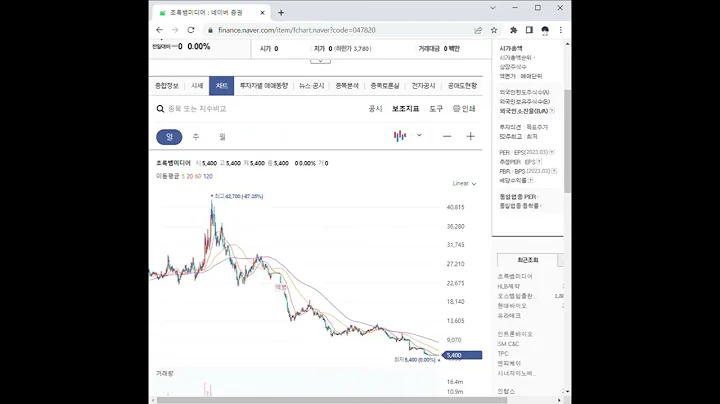Toggle the 5-day moving average
720x404 pixels.
[x=183, y=176]
